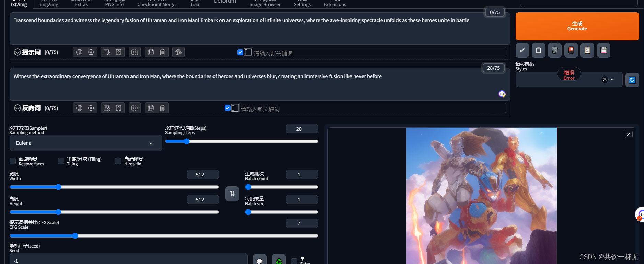Open the Image Browser tab
The image size is (644, 264).
(265, 3)
